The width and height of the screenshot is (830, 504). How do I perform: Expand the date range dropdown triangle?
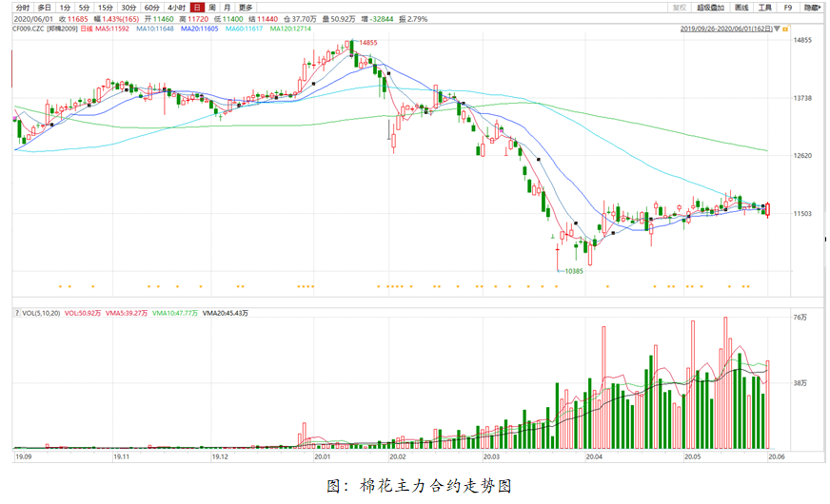pos(777,29)
